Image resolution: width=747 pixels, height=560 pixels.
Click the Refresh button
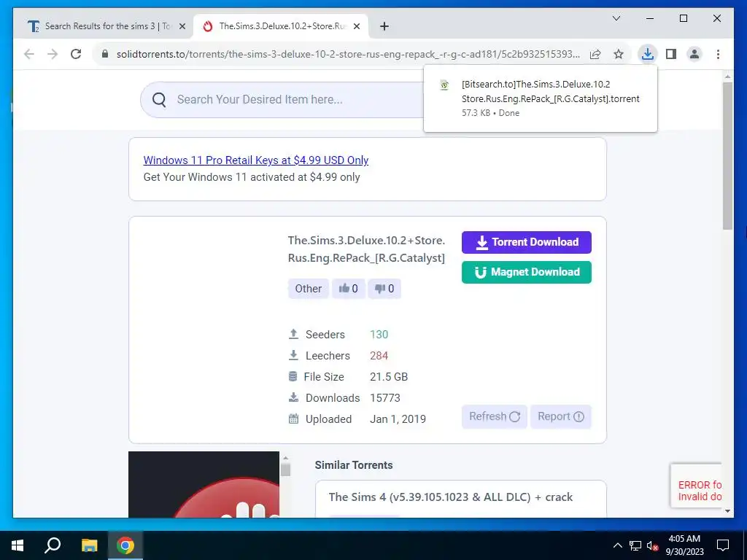pyautogui.click(x=494, y=416)
